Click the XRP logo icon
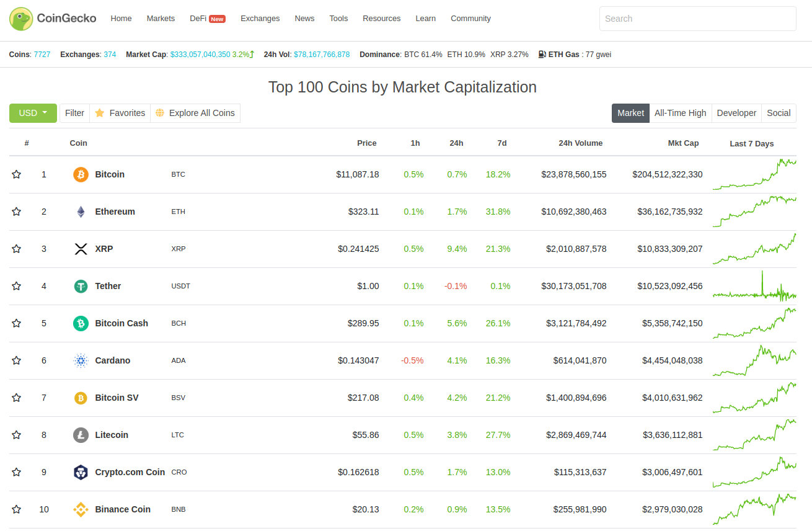 (x=81, y=249)
